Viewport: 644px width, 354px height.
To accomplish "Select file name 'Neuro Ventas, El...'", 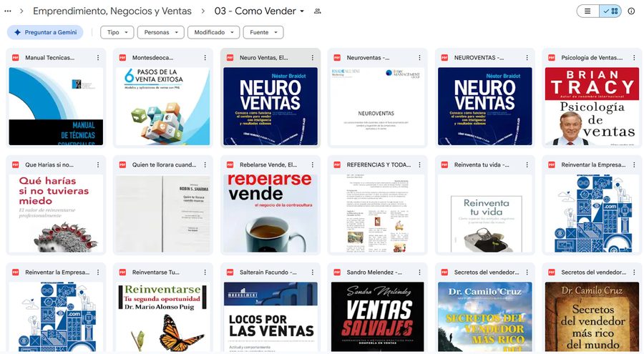I will coord(263,58).
